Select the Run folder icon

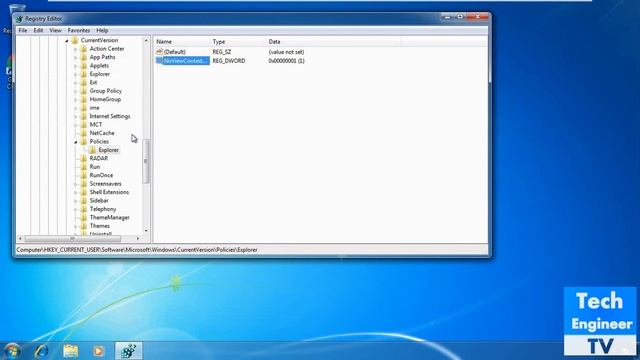coord(84,167)
